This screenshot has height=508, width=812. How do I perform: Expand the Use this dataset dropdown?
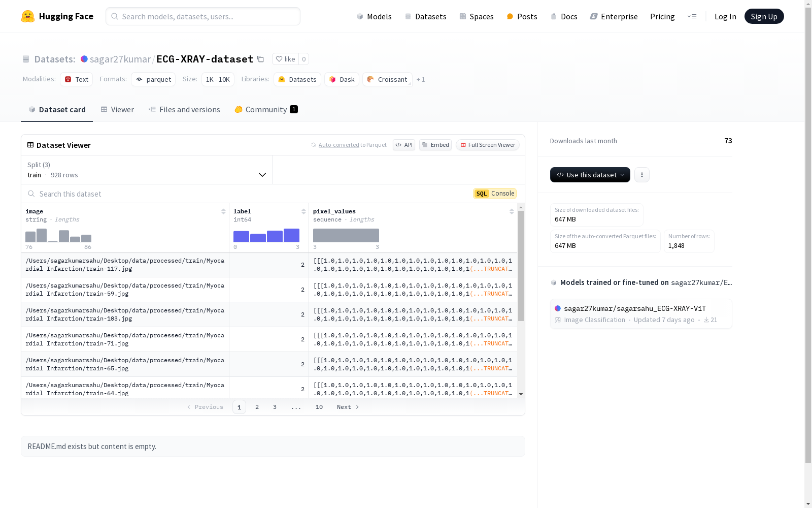[x=590, y=175]
